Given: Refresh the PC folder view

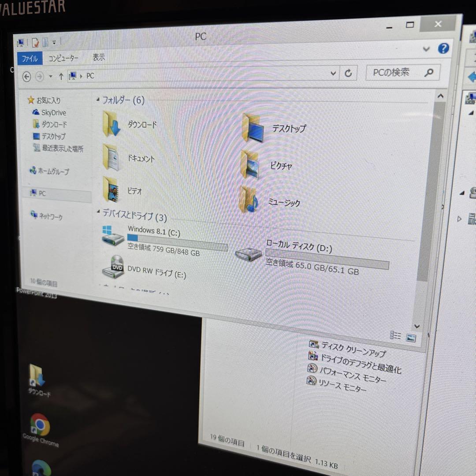Looking at the screenshot, I should pos(348,73).
